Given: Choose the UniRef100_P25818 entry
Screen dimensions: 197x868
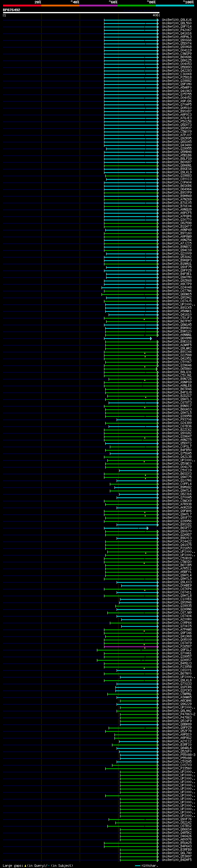Looking at the screenshot, I should tap(176, 78).
